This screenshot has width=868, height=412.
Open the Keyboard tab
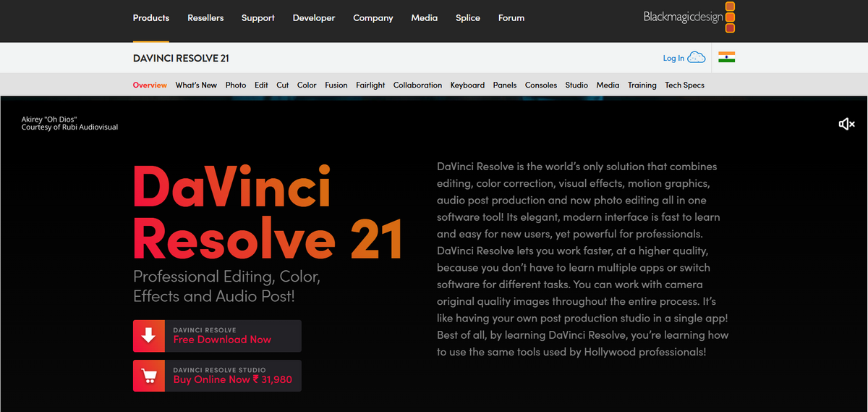pos(467,85)
